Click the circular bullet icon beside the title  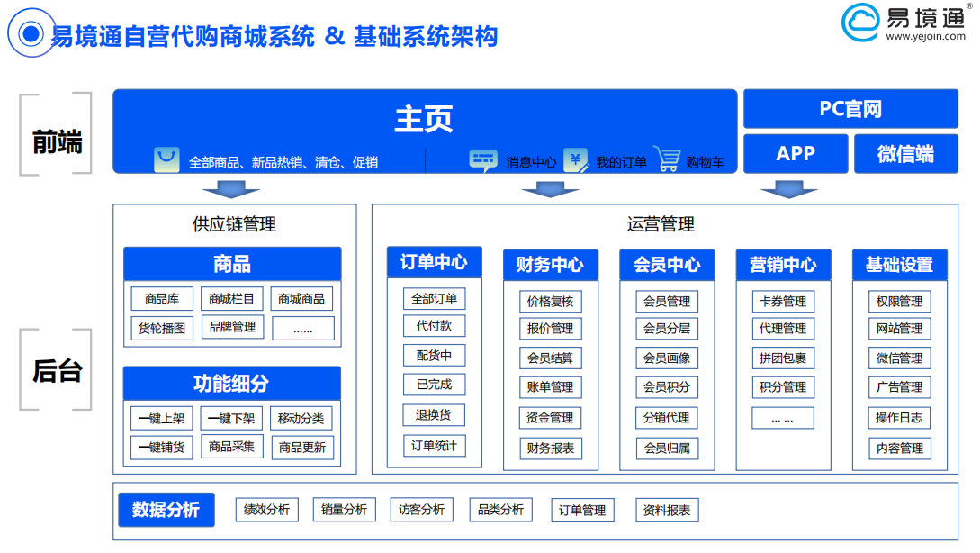click(31, 33)
